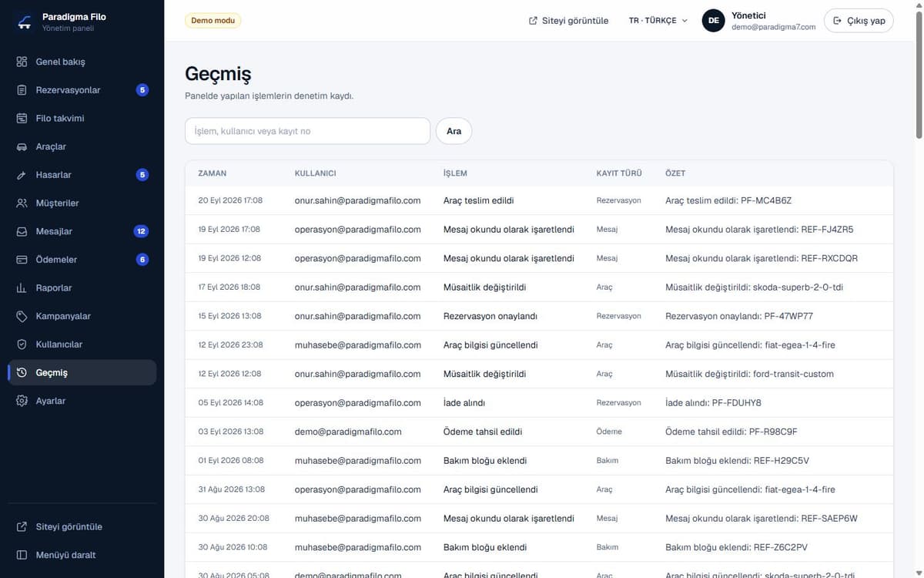Click the 'İade alındı' action cell
The height and width of the screenshot is (578, 924).
464,403
